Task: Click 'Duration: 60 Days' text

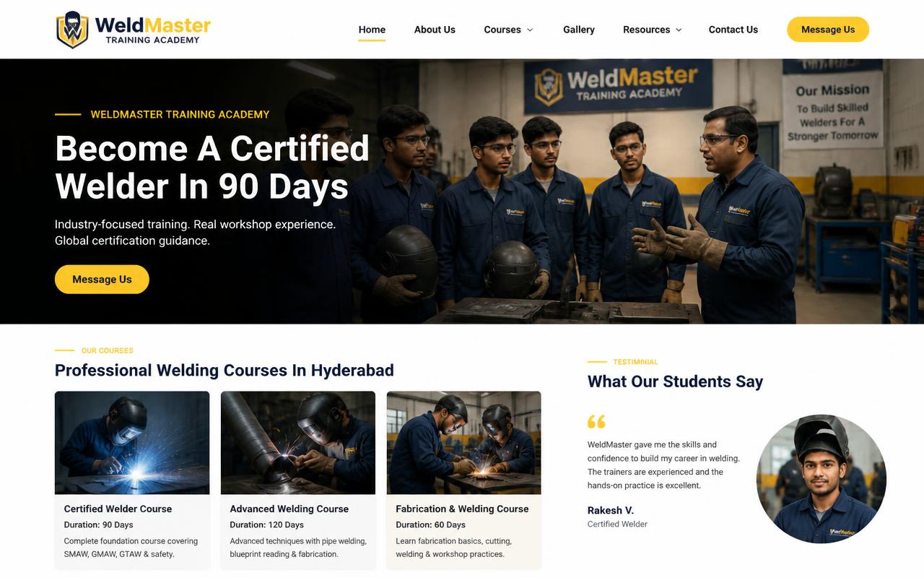Action: (431, 525)
